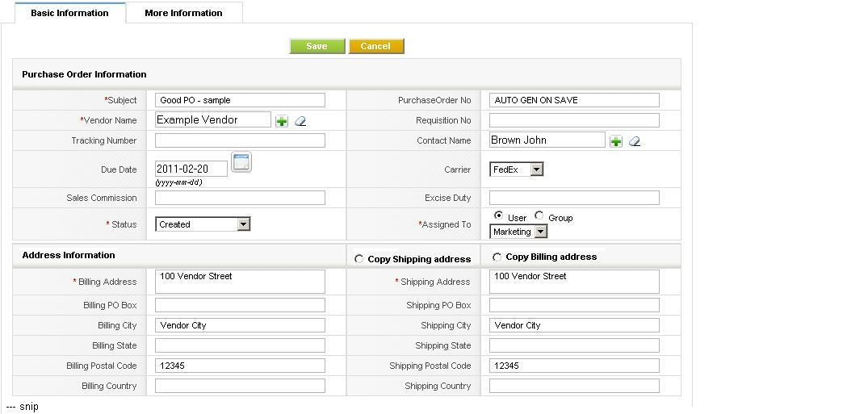The height and width of the screenshot is (414, 868).
Task: Open the Status dropdown showing Created
Action: (203, 224)
